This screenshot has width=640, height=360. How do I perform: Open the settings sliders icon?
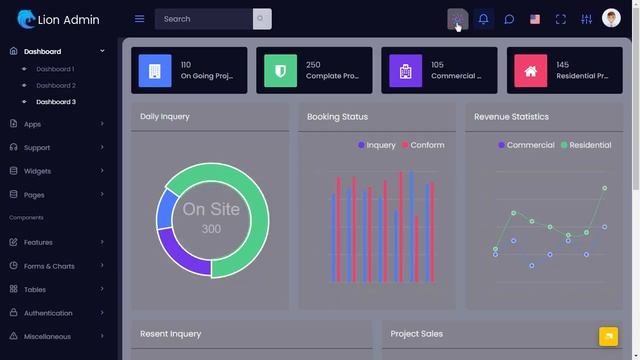point(586,19)
